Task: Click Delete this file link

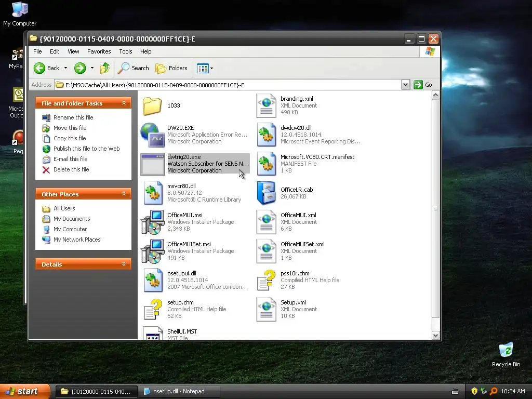Action: click(x=71, y=169)
